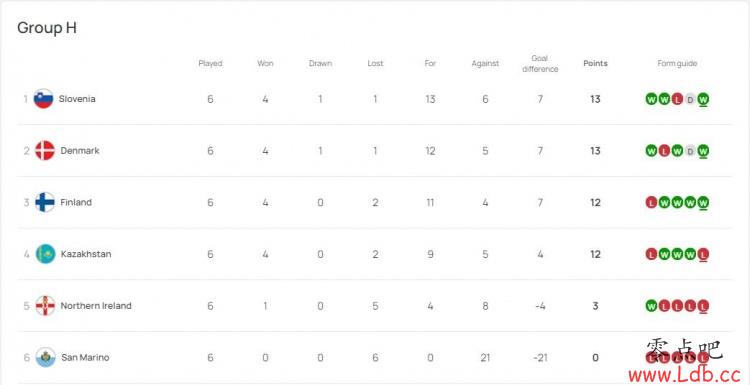
Task: Click the Denmark flag icon
Action: 45,151
